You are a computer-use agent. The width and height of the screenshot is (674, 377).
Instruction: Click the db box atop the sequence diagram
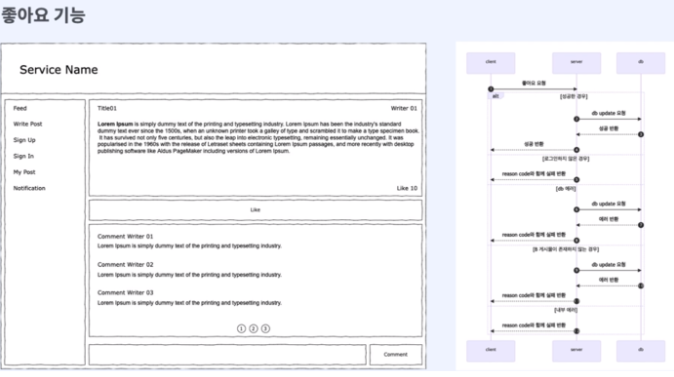pyautogui.click(x=640, y=63)
